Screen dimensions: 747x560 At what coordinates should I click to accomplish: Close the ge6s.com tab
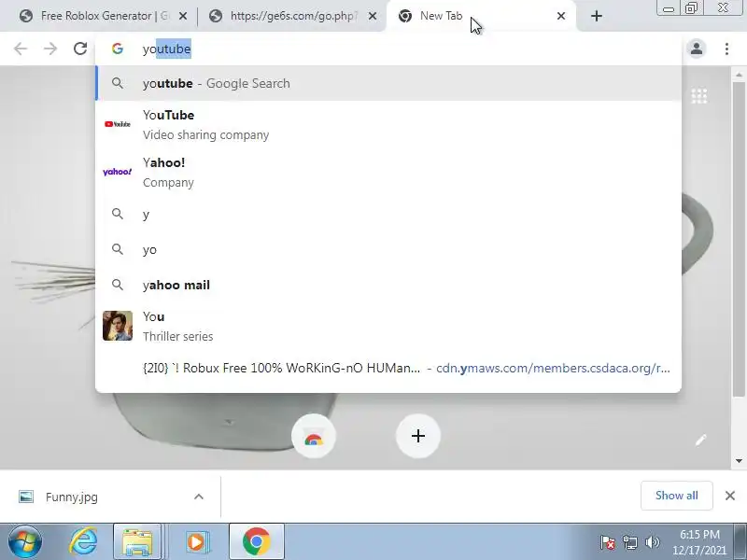373,16
